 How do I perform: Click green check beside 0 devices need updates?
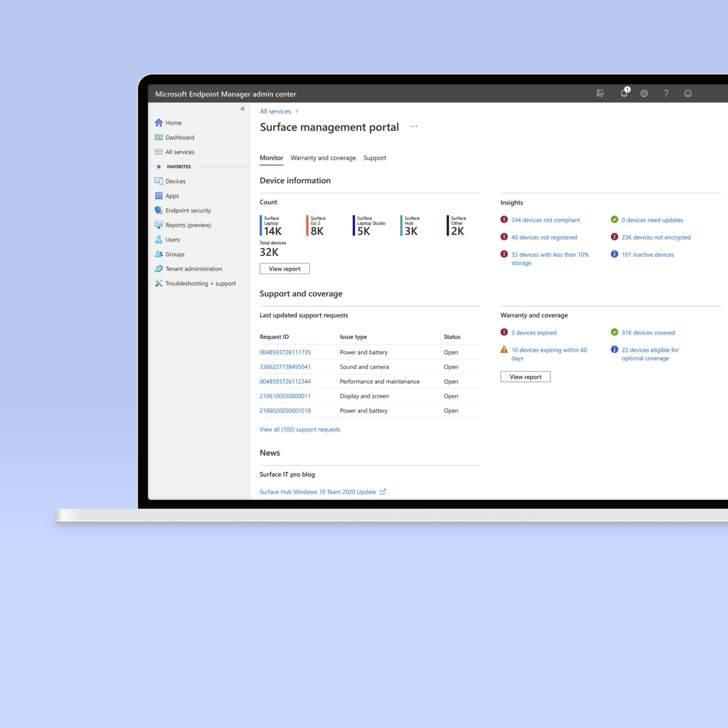pyautogui.click(x=614, y=219)
